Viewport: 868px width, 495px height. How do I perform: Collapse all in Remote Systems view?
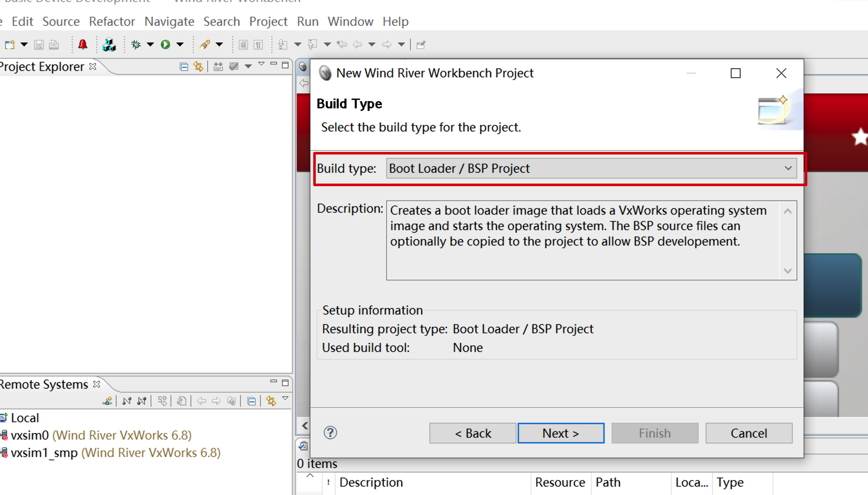point(251,401)
